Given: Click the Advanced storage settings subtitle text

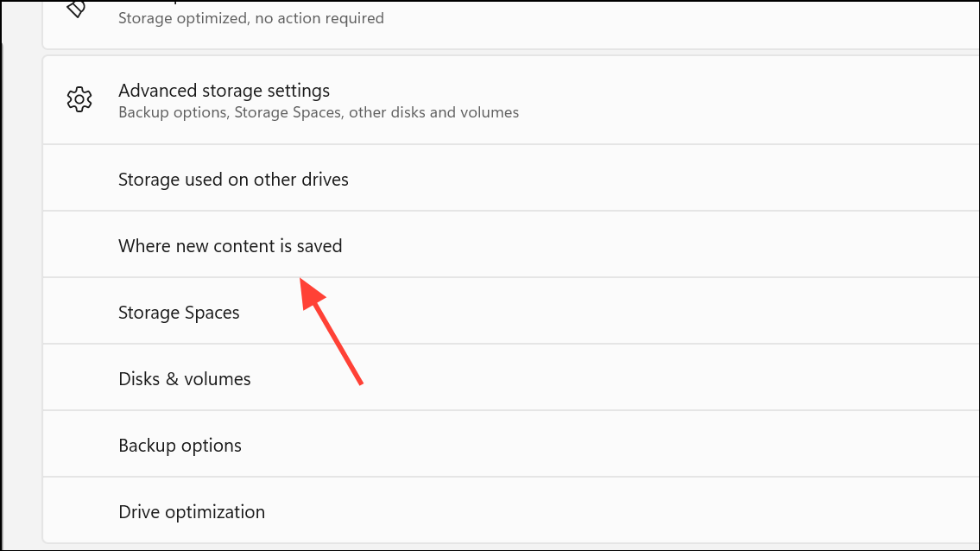Looking at the screenshot, I should [319, 111].
